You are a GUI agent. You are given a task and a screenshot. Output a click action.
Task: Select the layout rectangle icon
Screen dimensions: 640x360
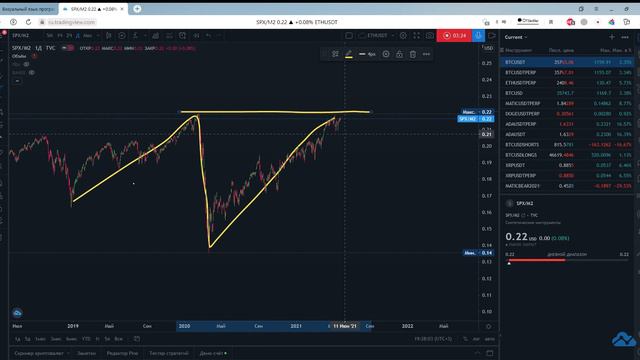tap(349, 36)
